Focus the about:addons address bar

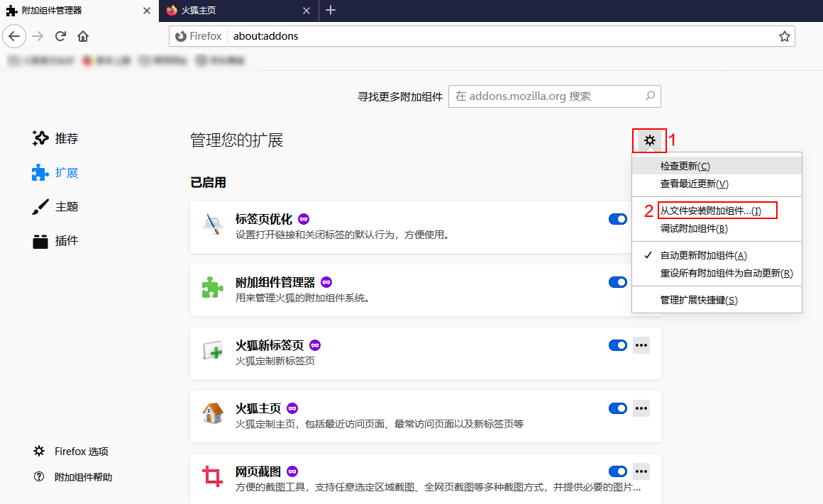[x=481, y=36]
